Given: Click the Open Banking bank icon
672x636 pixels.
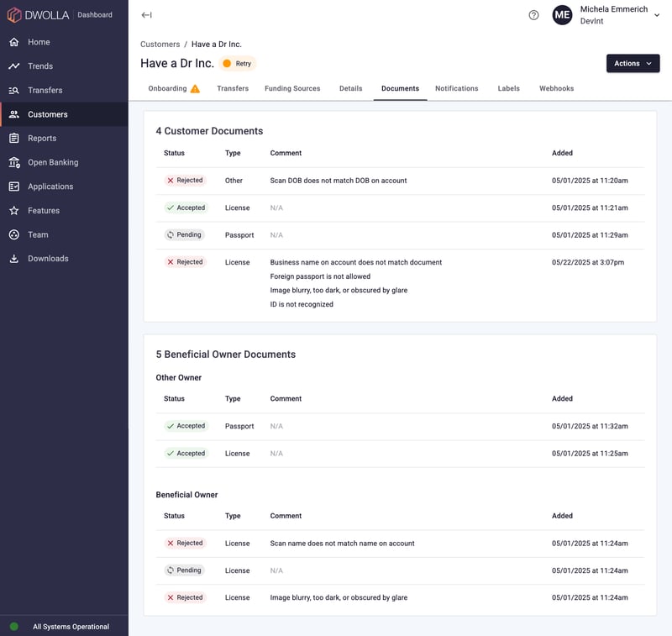Looking at the screenshot, I should (14, 162).
